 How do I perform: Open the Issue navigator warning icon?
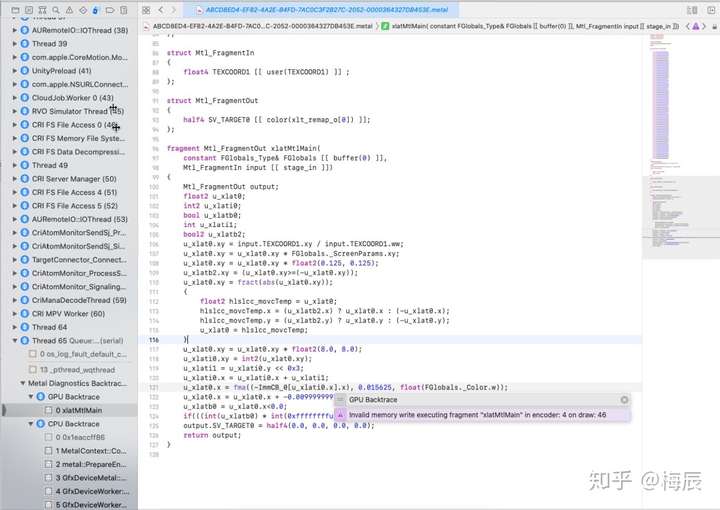[x=69, y=10]
